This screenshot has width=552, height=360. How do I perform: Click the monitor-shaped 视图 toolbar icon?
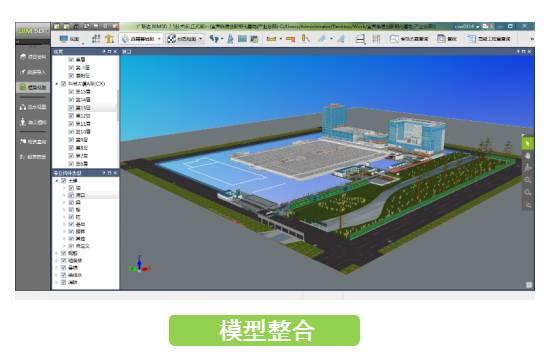64,39
